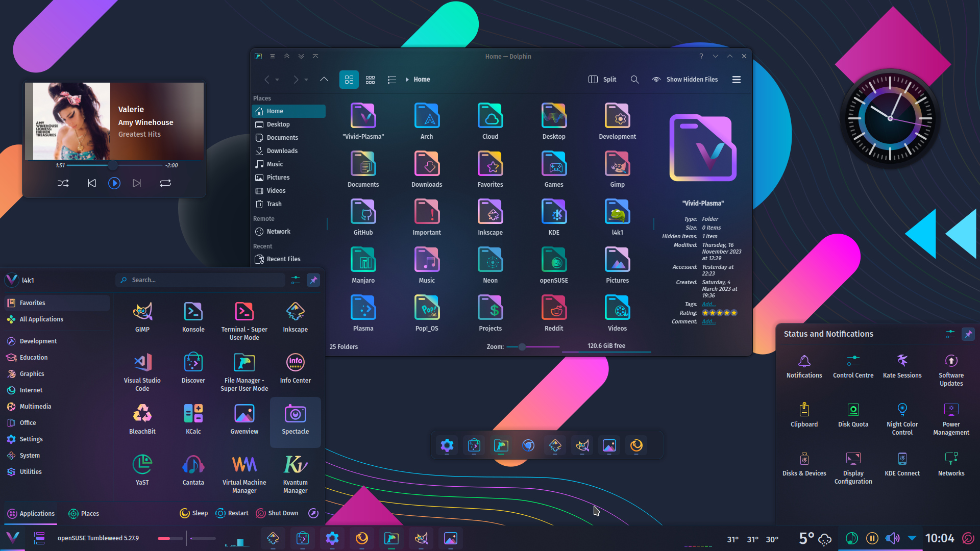Image resolution: width=980 pixels, height=551 pixels.
Task: Click the settings gear in the floating dock
Action: 447,445
